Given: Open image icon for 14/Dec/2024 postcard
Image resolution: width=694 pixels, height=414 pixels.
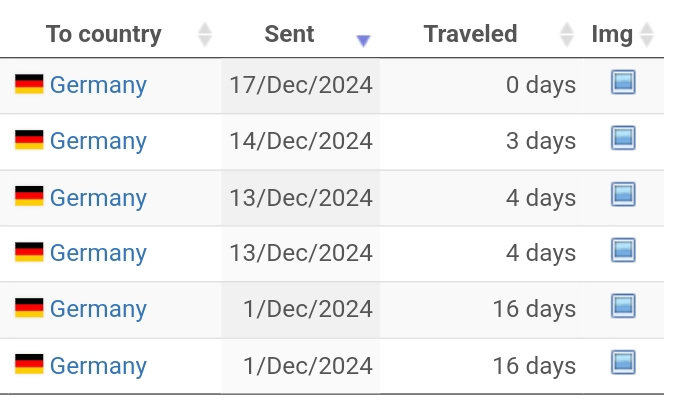Looking at the screenshot, I should coord(623,138).
